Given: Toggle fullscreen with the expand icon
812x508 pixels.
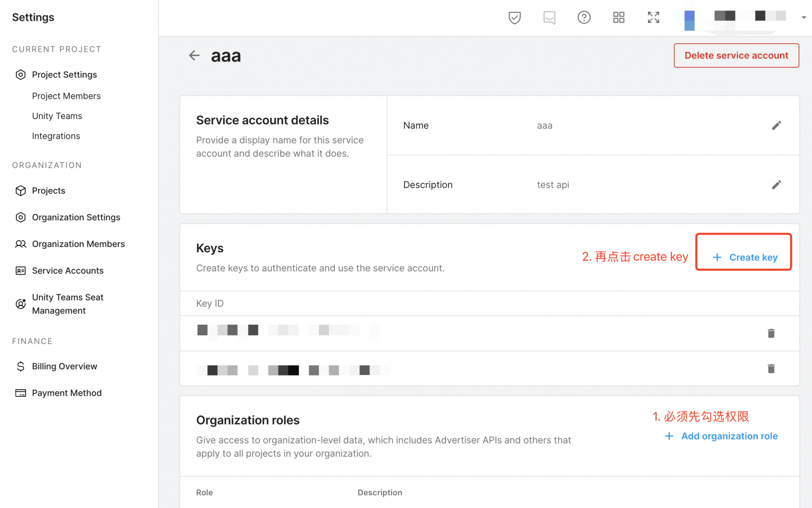Looking at the screenshot, I should pyautogui.click(x=653, y=18).
